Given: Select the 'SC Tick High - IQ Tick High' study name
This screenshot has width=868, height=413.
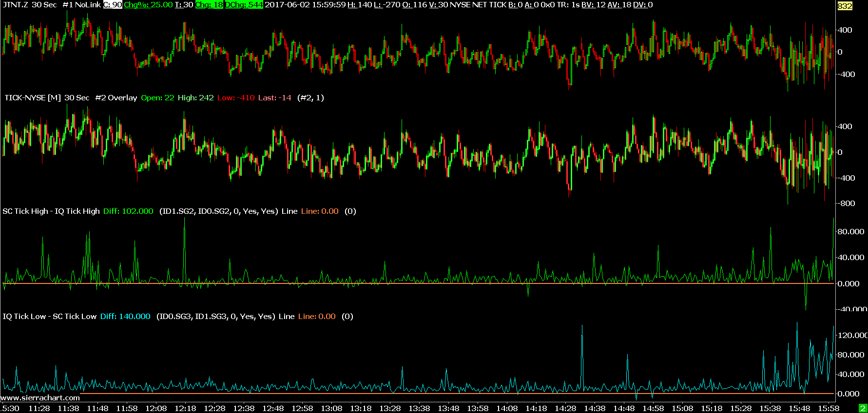Looking at the screenshot, I should [x=51, y=211].
